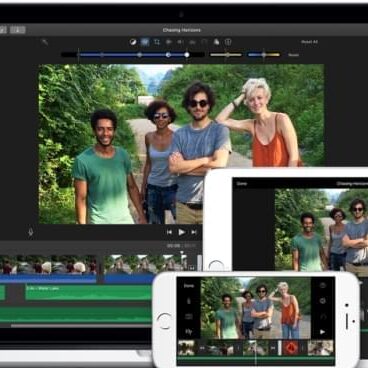This screenshot has height=368, width=368.
Task: Click the Mac viewer preview image
Action: [181, 144]
